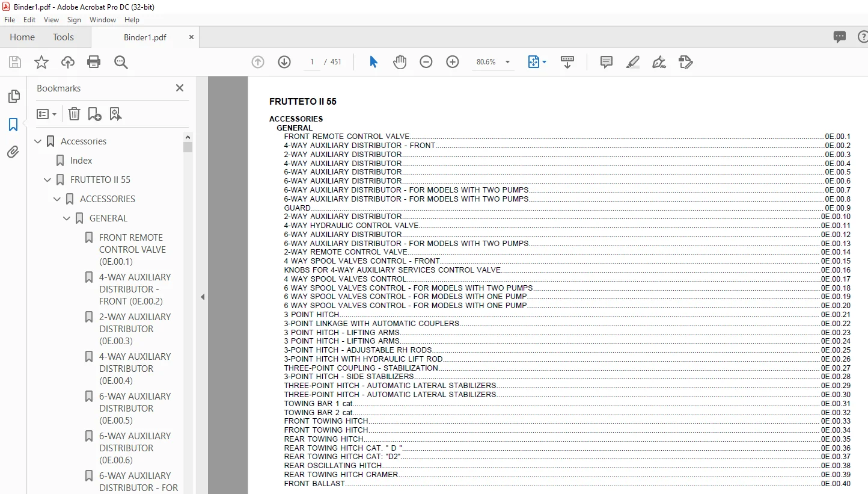868x494 pixels.
Task: Collapse the ACCESSORIES bookmark node
Action: click(58, 199)
